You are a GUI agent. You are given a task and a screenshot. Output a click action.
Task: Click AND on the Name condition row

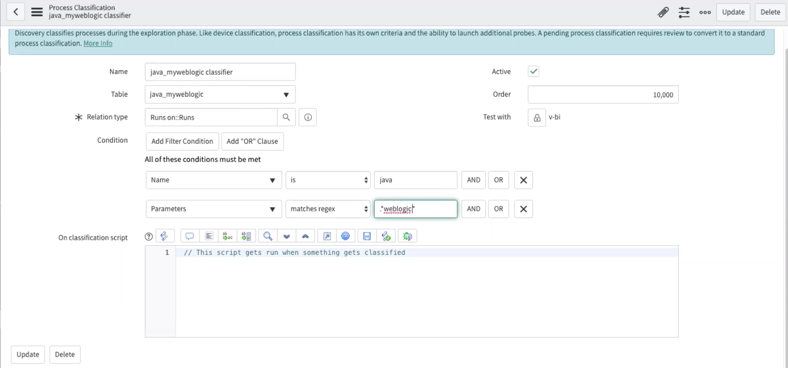click(x=473, y=180)
